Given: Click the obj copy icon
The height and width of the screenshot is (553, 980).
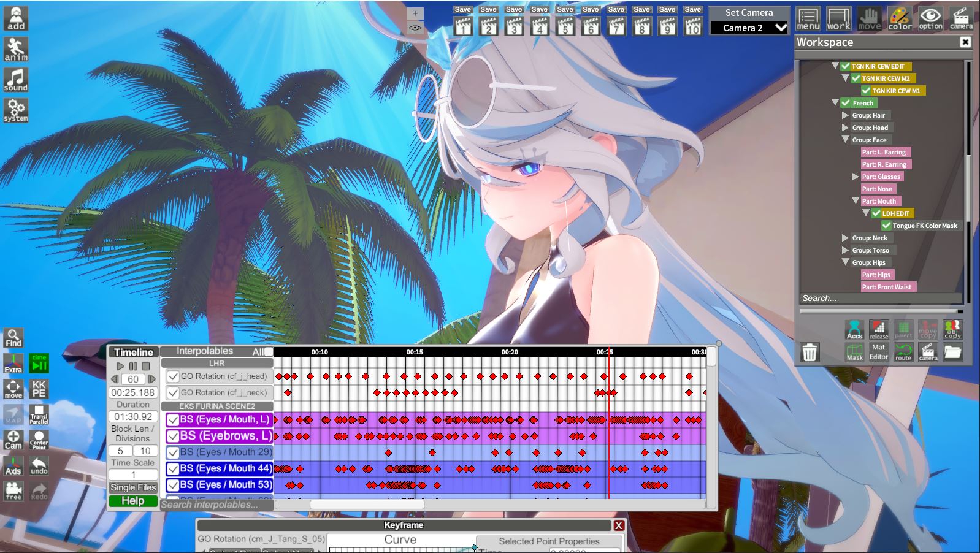Looking at the screenshot, I should 952,330.
